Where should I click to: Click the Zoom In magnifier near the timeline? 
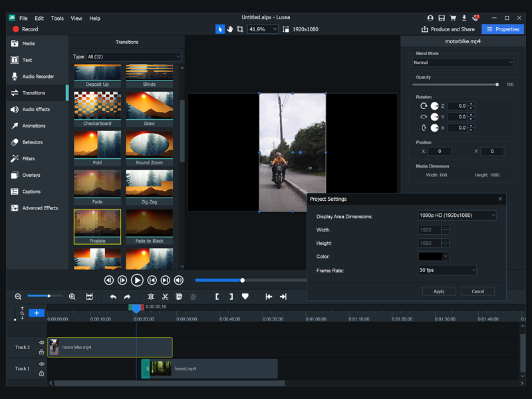[72, 297]
